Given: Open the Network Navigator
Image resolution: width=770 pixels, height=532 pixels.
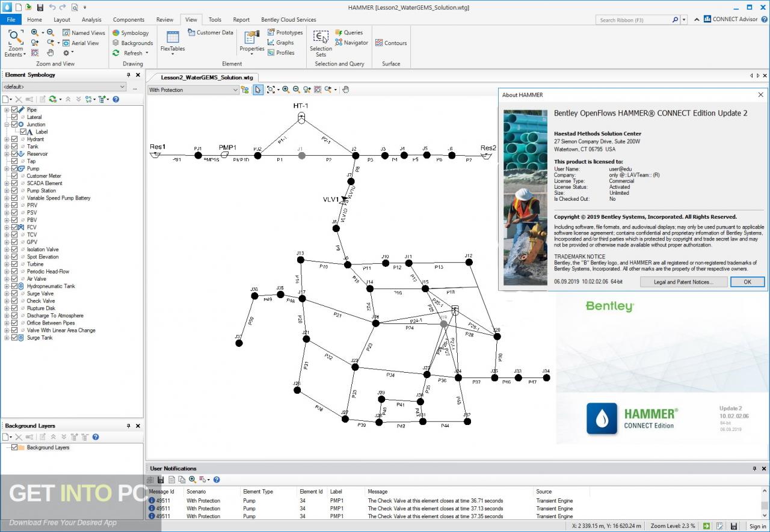Looking at the screenshot, I should click(351, 43).
